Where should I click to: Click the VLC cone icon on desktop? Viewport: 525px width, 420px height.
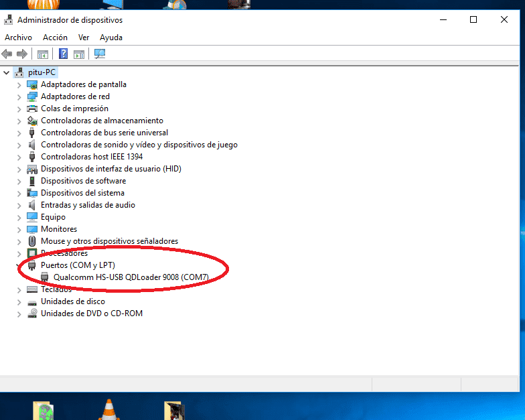(x=108, y=410)
